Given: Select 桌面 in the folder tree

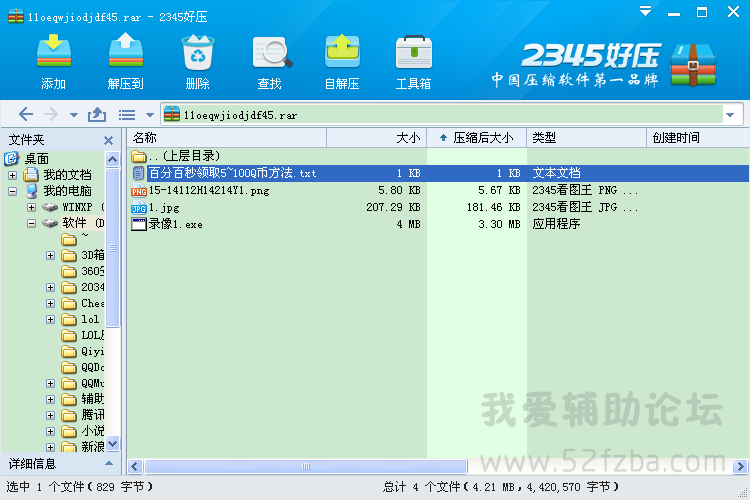Looking at the screenshot, I should [37, 159].
